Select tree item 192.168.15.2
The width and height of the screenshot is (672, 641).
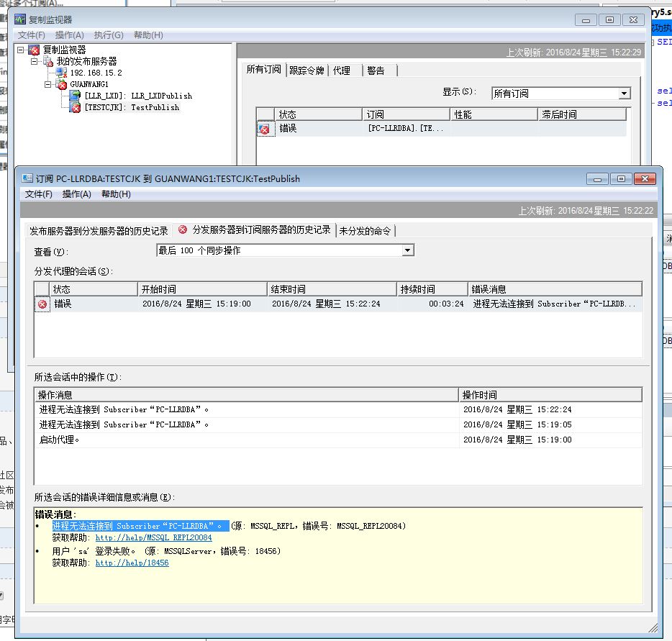point(96,73)
